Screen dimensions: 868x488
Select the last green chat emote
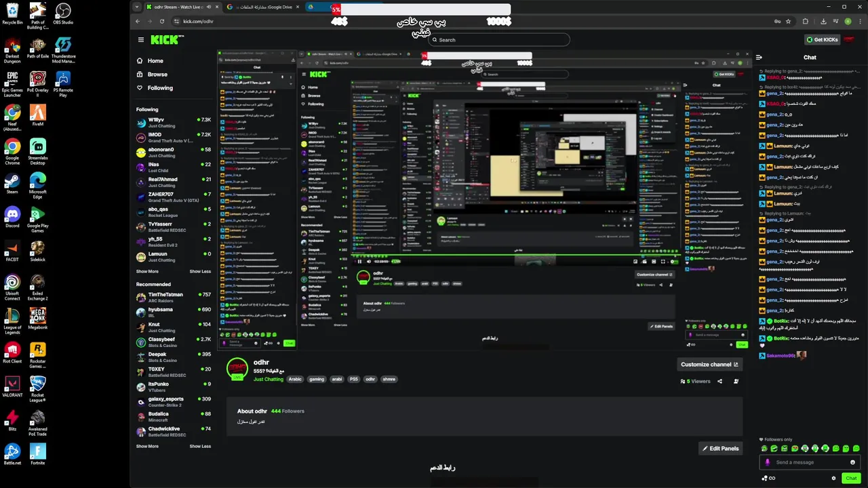pos(856,449)
